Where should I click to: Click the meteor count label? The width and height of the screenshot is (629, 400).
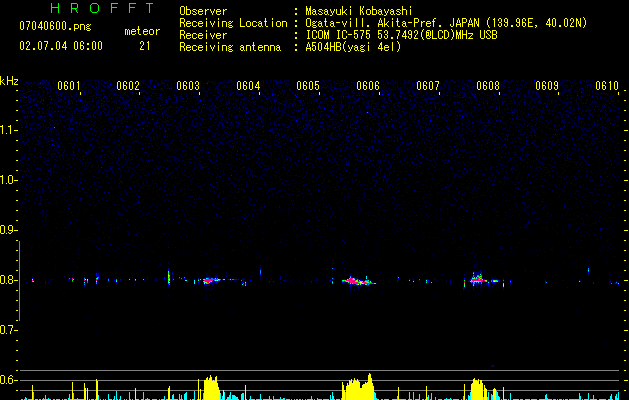tap(142, 31)
